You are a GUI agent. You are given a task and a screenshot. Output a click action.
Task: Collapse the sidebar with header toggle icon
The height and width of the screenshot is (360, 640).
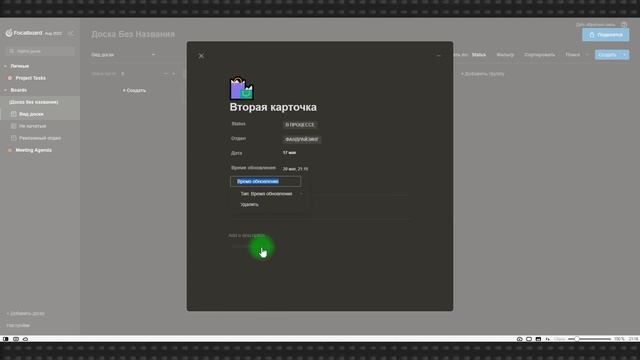click(x=71, y=33)
